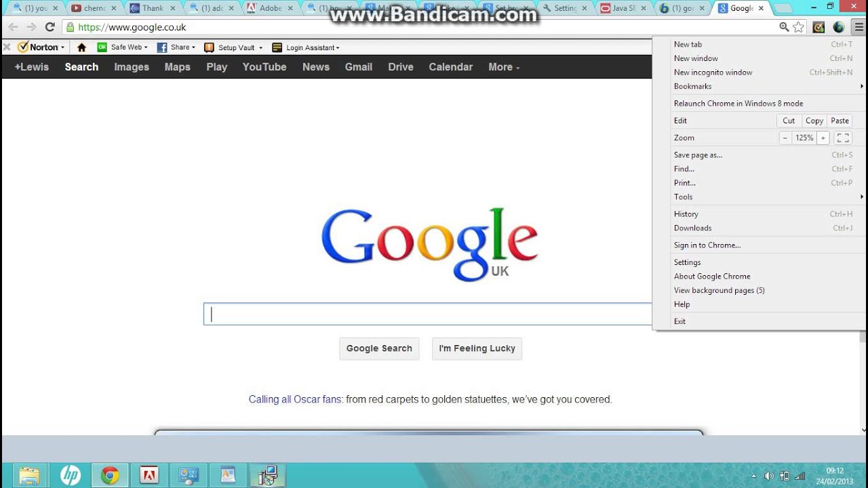This screenshot has width=868, height=488.
Task: Bookmark this page with the star icon
Action: 799,27
